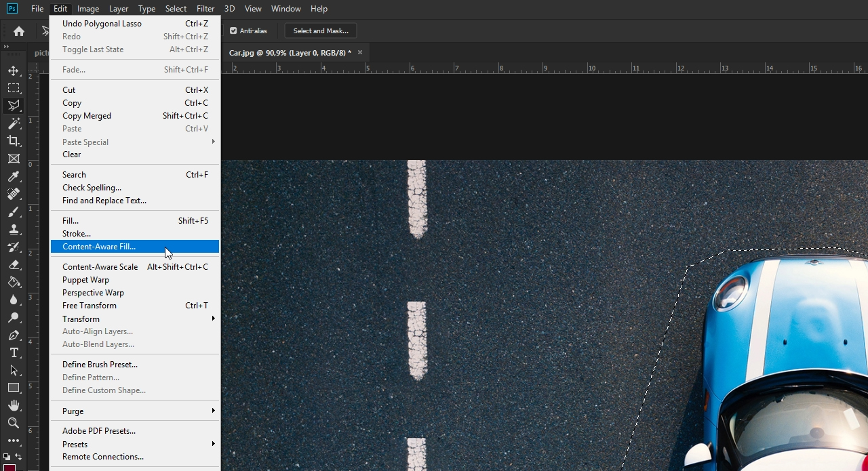
Task: Click the foreground color swatch
Action: [9, 467]
